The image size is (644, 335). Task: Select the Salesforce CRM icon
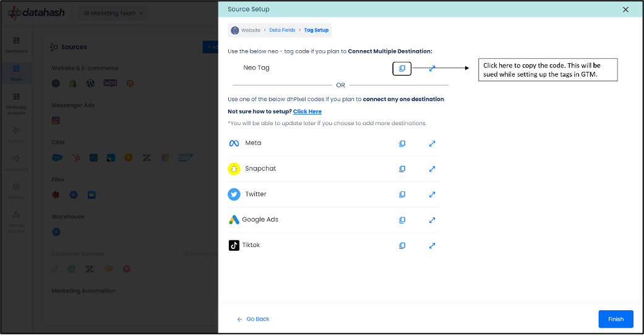pos(57,157)
